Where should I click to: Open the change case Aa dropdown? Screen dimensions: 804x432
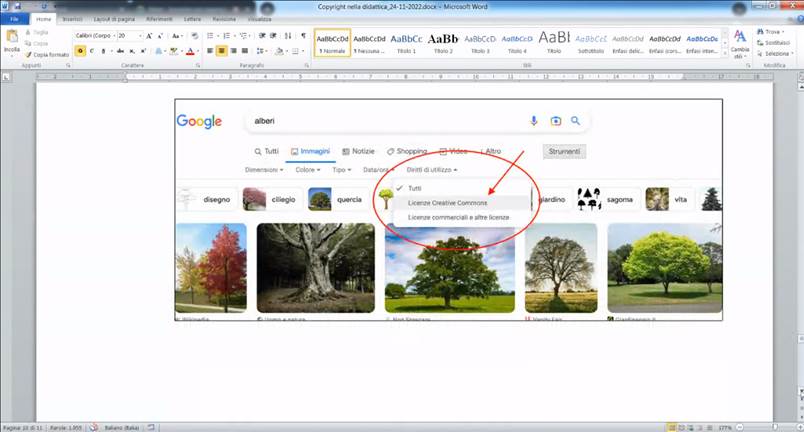tap(177, 36)
